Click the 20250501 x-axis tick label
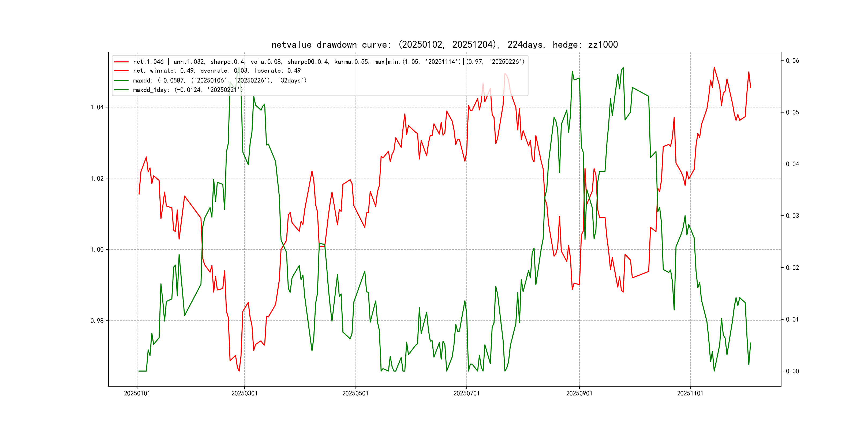This screenshot has width=868, height=434. pos(355,393)
